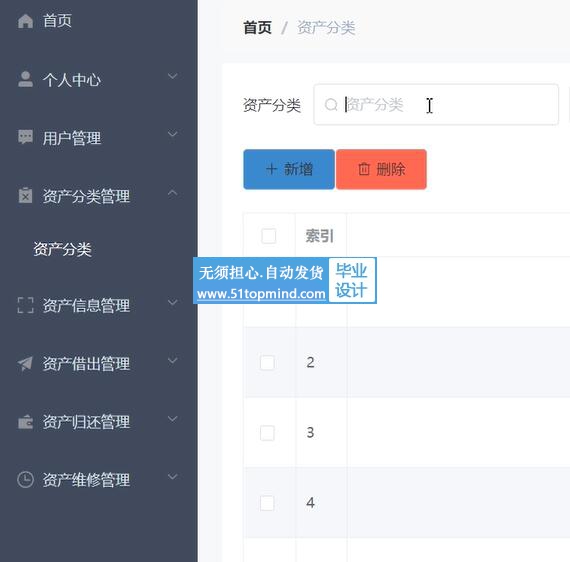
Task: Click the trash icon on the 删除 button
Action: point(364,169)
